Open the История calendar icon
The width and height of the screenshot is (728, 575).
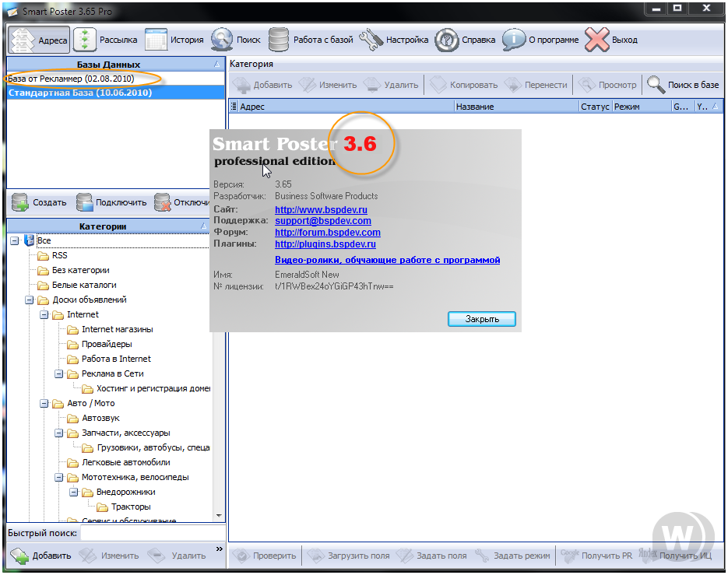tap(156, 40)
